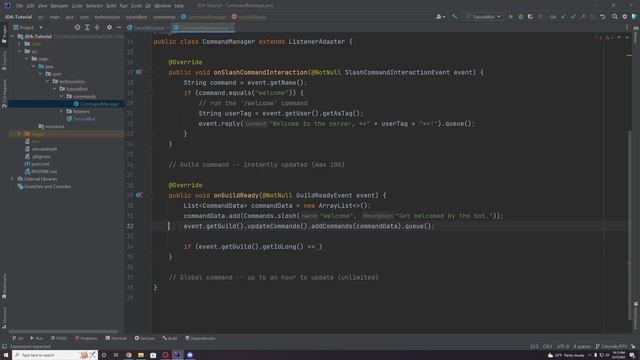Expand the target folder
Image resolution: width=640 pixels, height=360 pixels.
click(19, 134)
